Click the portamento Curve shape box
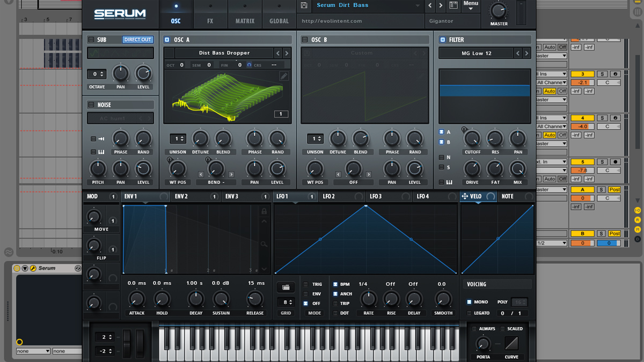Viewport: 644px width, 362px height. click(x=511, y=343)
